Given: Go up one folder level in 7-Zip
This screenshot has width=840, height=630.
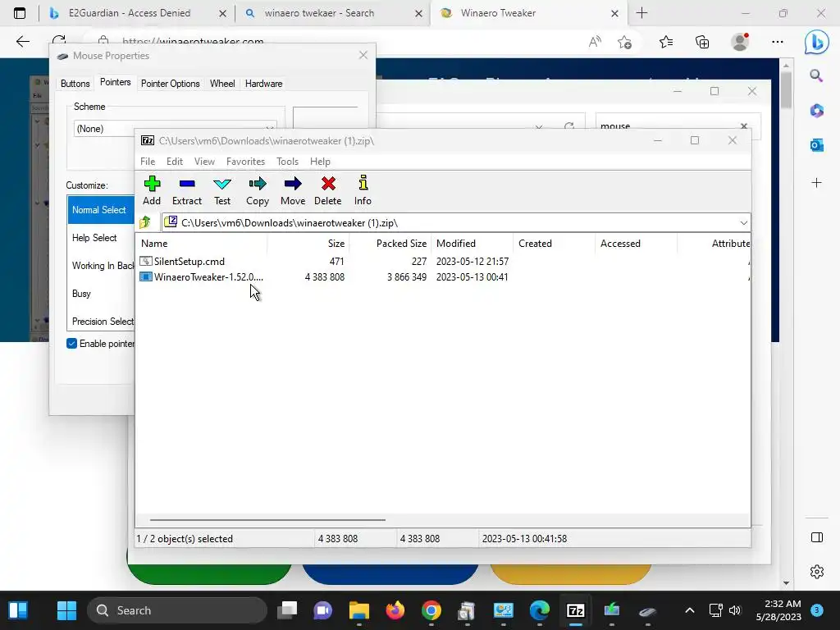Looking at the screenshot, I should [145, 222].
